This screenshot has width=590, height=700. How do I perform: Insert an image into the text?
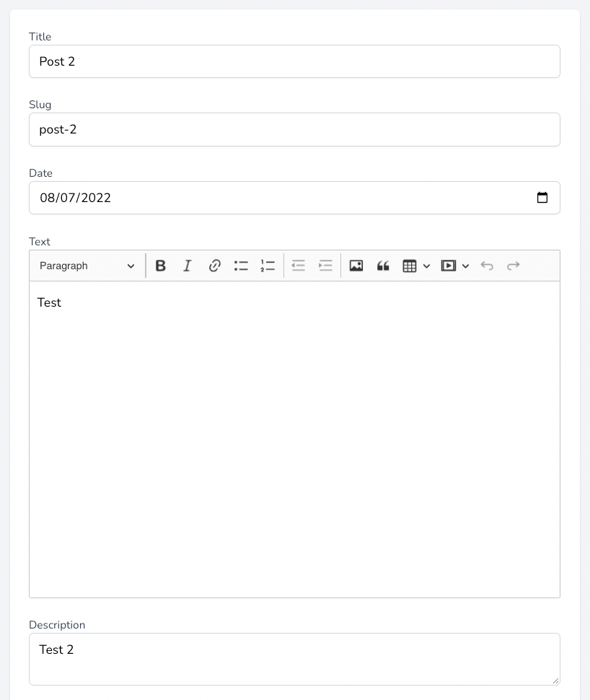(x=356, y=266)
